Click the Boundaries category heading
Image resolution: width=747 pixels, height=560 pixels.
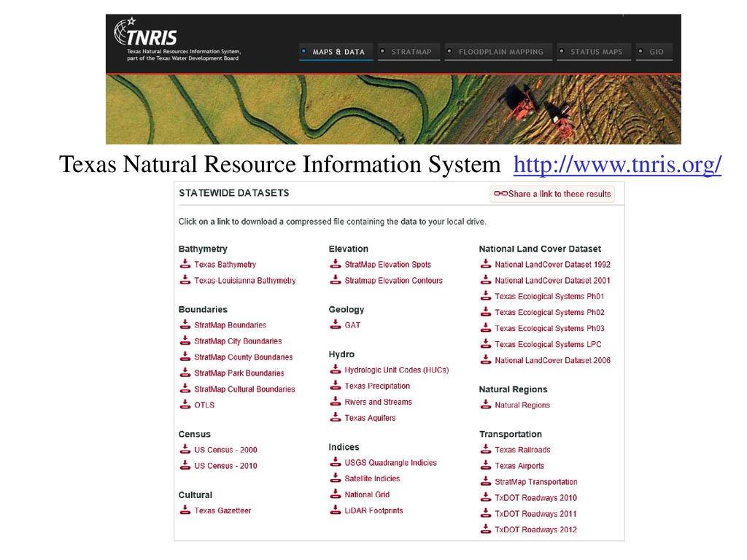point(203,309)
